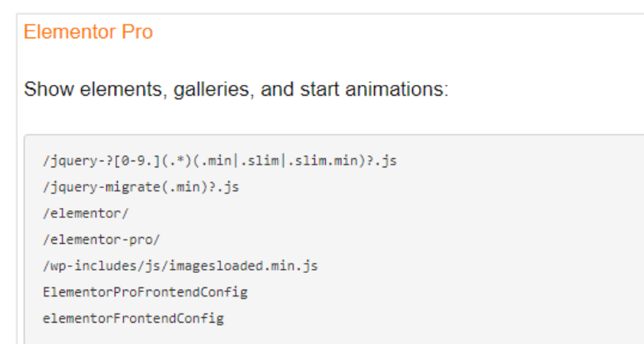The image size is (644, 344).
Task: Click the /elementor-pro/ code line
Action: (102, 239)
